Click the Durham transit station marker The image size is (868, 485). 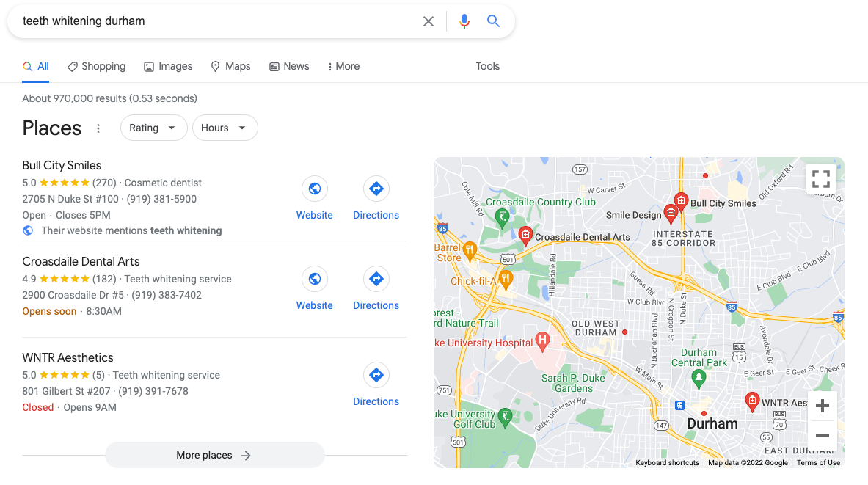pyautogui.click(x=679, y=405)
